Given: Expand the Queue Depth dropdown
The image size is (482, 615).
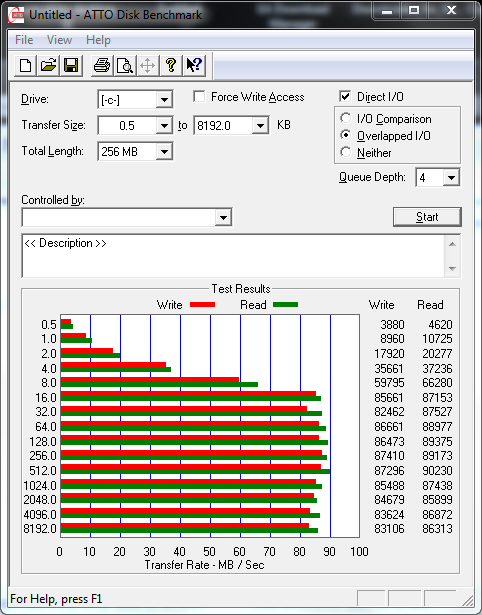Looking at the screenshot, I should coord(451,178).
